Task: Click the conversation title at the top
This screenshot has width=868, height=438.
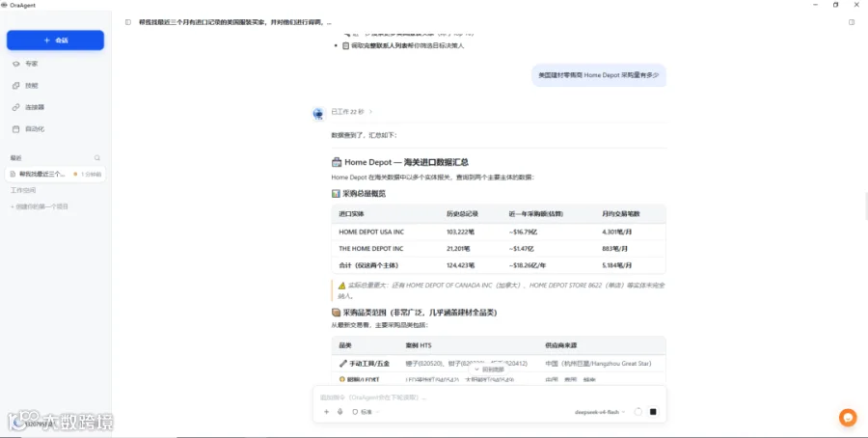Action: coord(235,22)
